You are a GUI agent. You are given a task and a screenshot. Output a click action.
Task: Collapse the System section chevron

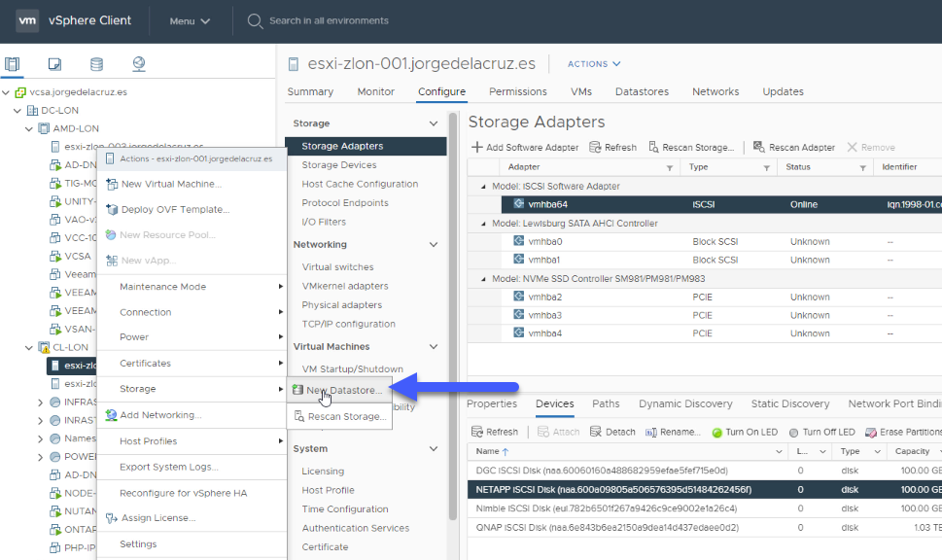pos(434,449)
